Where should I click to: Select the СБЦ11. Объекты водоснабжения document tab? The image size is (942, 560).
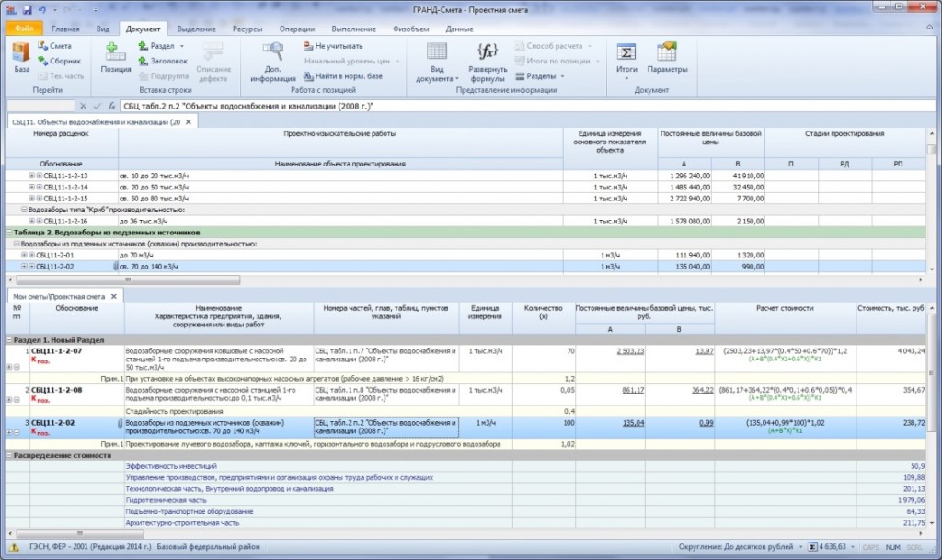point(96,122)
